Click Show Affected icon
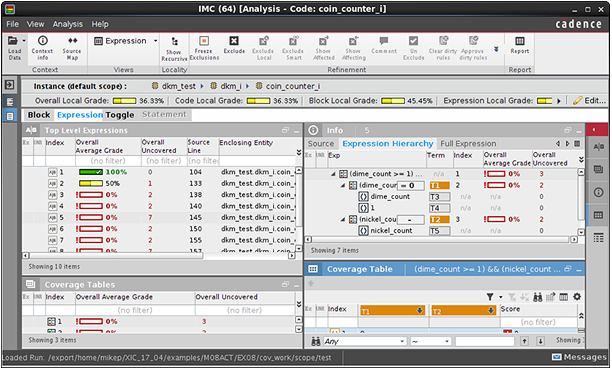 click(x=324, y=41)
